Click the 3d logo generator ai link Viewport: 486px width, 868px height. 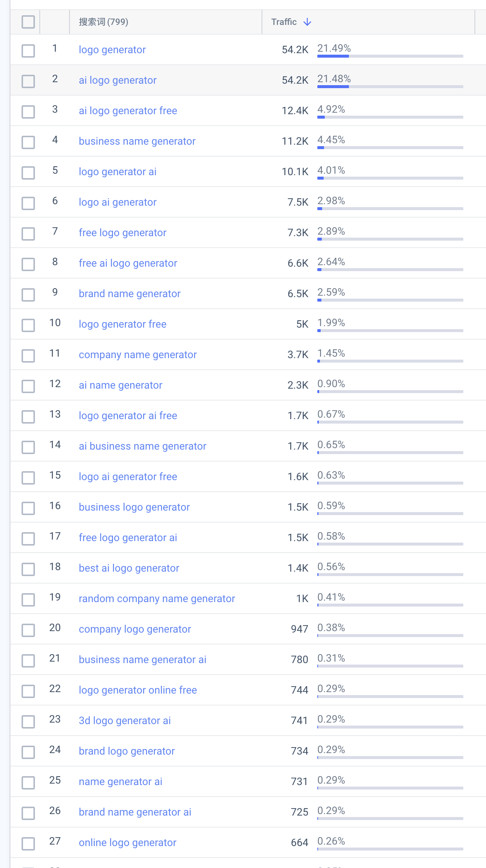[x=125, y=721]
